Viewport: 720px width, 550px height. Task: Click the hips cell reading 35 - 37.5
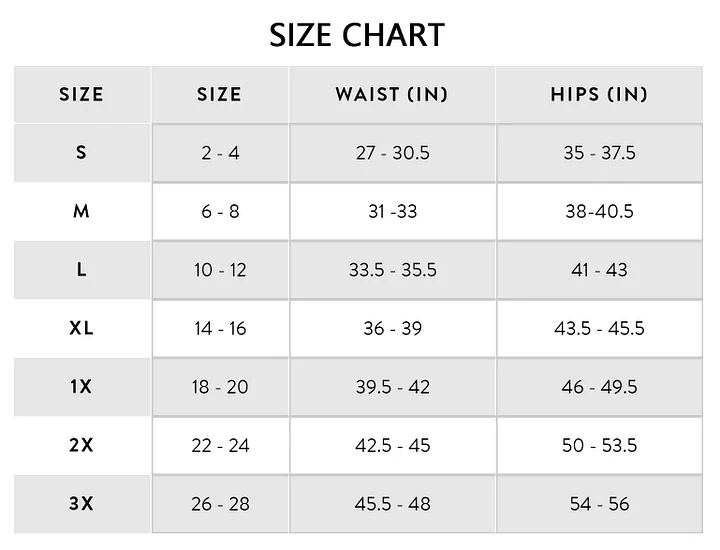point(599,153)
